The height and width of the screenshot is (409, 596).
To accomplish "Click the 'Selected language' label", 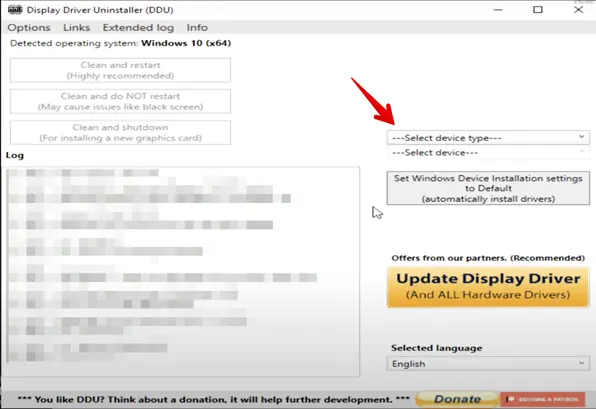I will (436, 348).
